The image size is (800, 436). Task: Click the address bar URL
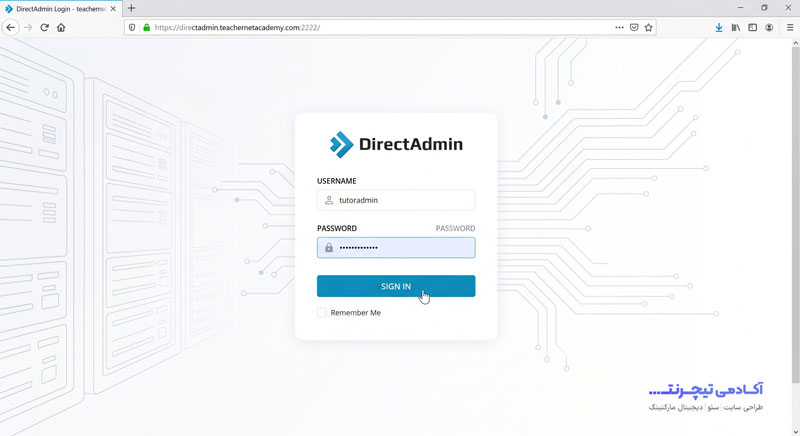click(x=237, y=28)
